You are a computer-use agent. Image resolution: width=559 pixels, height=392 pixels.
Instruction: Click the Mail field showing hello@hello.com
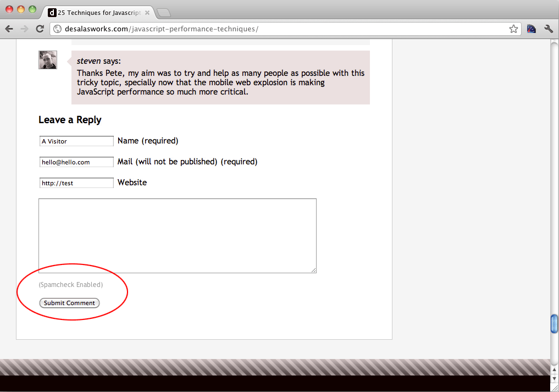tap(76, 162)
